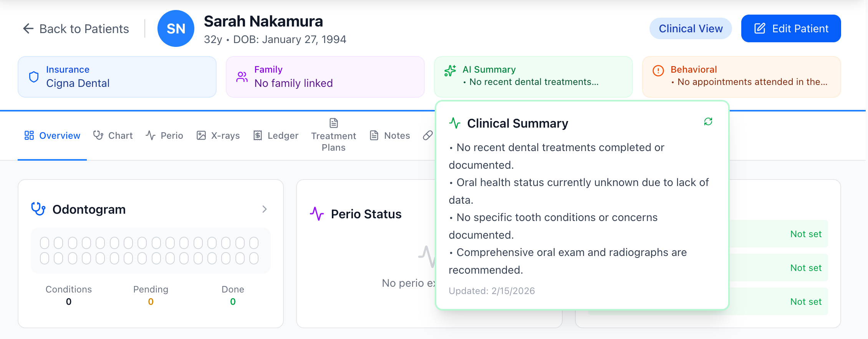Click the Overview grid icon
The image size is (868, 339).
[x=29, y=135]
